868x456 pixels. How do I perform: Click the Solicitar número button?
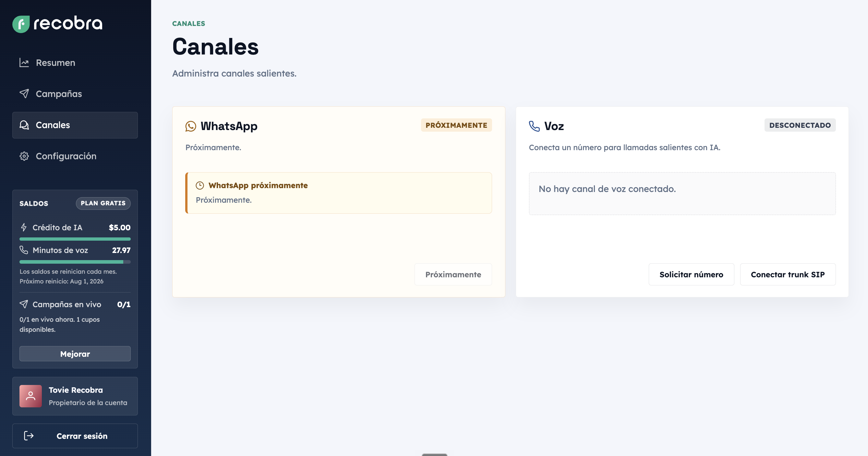(691, 274)
